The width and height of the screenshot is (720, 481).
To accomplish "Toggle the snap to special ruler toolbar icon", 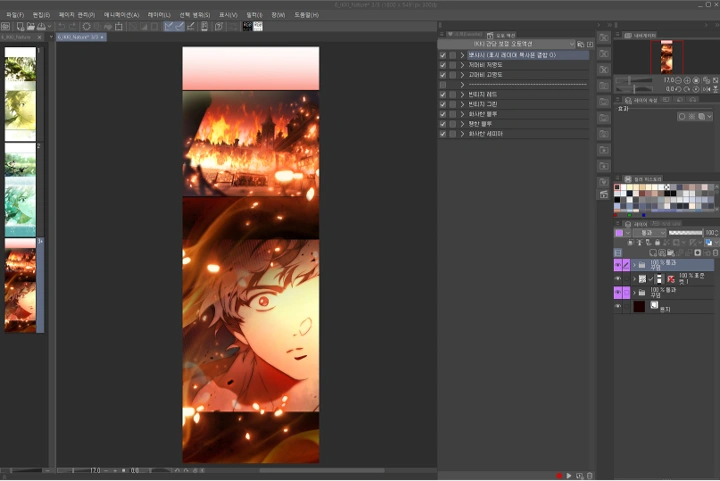I will coord(180,27).
